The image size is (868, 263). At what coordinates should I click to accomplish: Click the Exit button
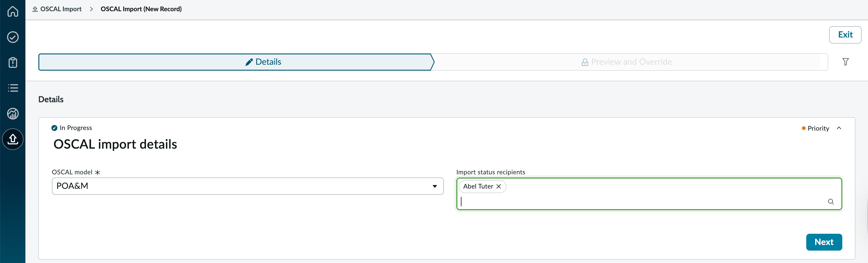click(845, 35)
